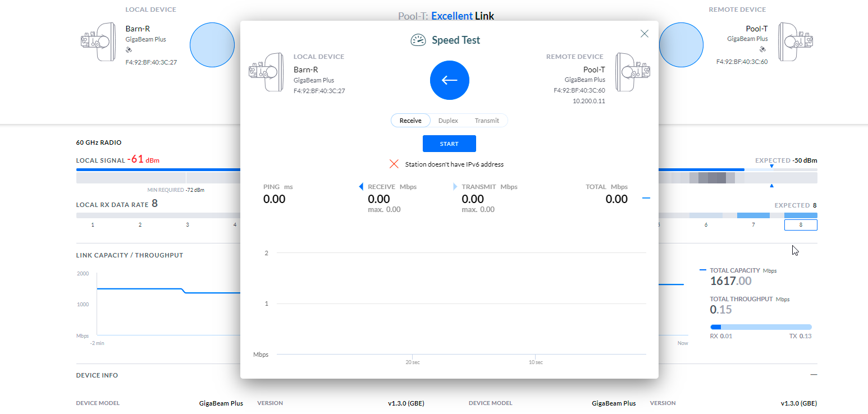Click the Expected -50 dBm label
Viewport: 868px width, 414px height.
coord(786,160)
